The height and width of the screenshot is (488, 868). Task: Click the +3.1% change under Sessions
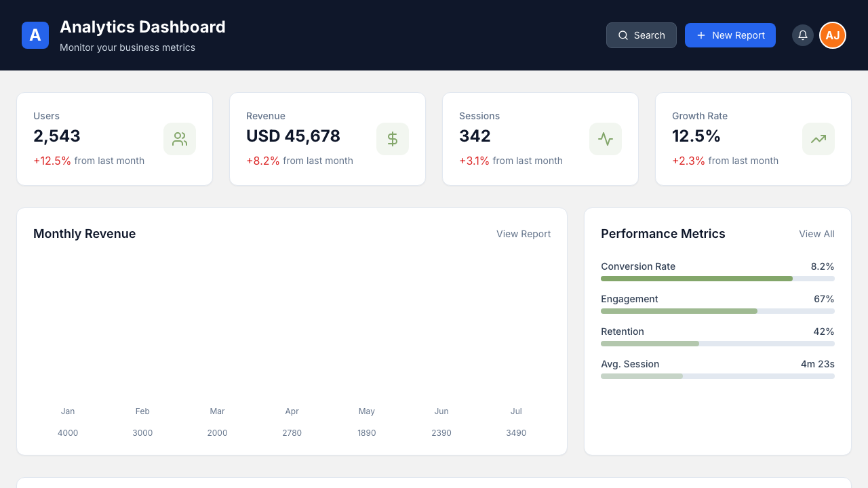tap(474, 161)
